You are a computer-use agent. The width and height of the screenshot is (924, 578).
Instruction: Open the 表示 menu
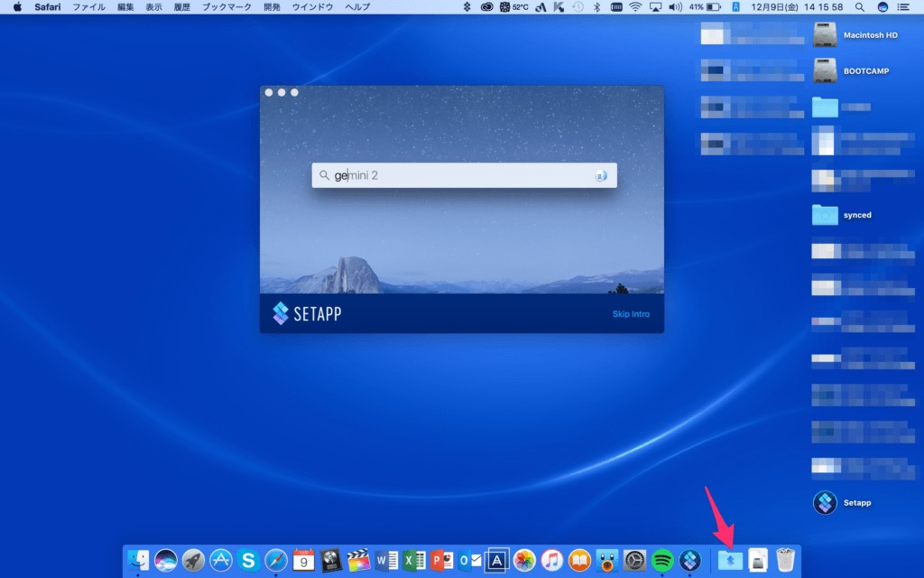[153, 7]
